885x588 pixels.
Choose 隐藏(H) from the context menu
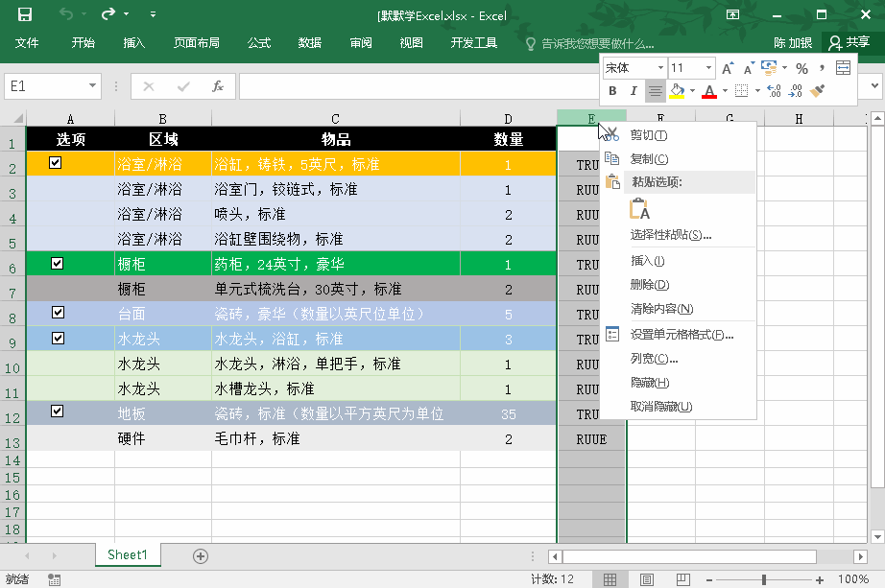pyautogui.click(x=679, y=383)
